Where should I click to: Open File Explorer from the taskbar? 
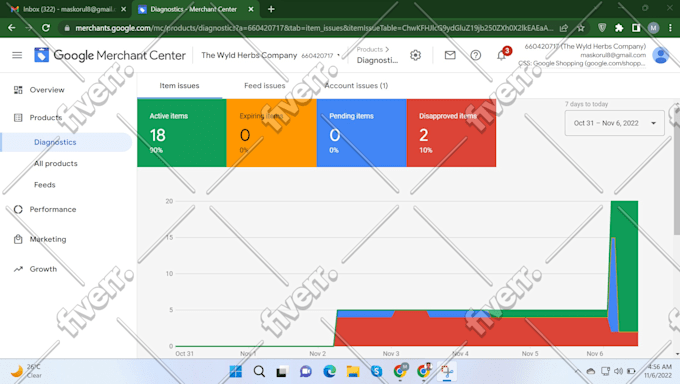(x=353, y=371)
